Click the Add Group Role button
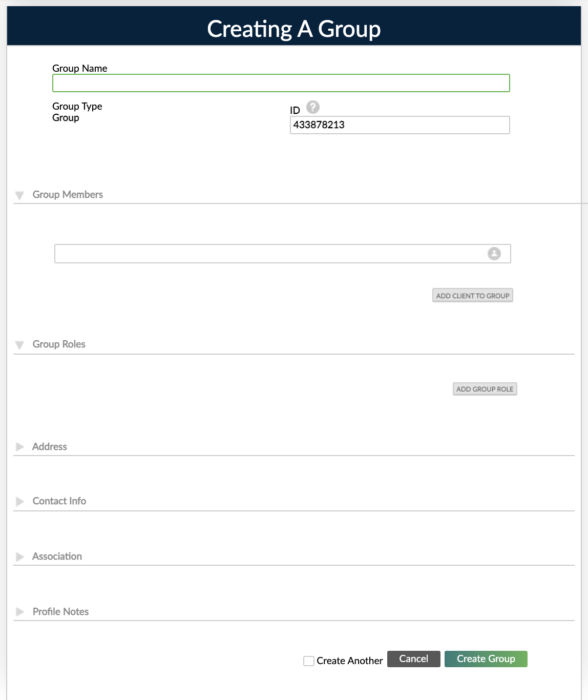The image size is (588, 700). point(485,389)
